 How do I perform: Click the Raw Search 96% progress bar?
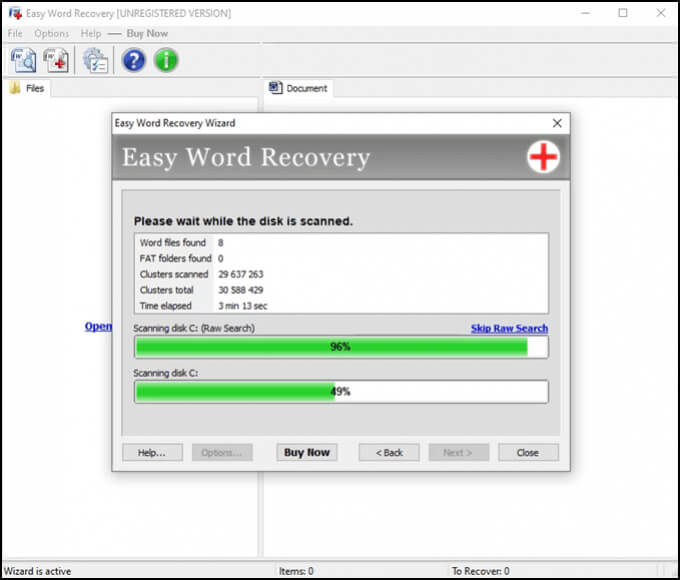pyautogui.click(x=341, y=346)
